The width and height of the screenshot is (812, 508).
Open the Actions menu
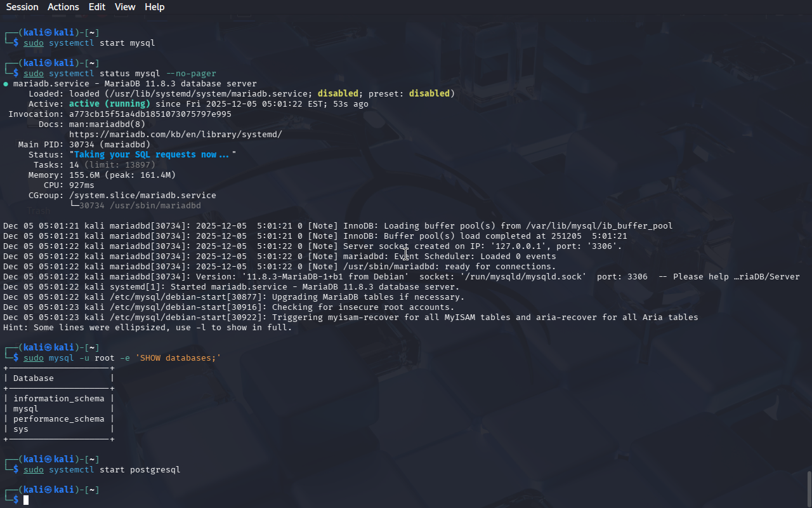tap(63, 7)
